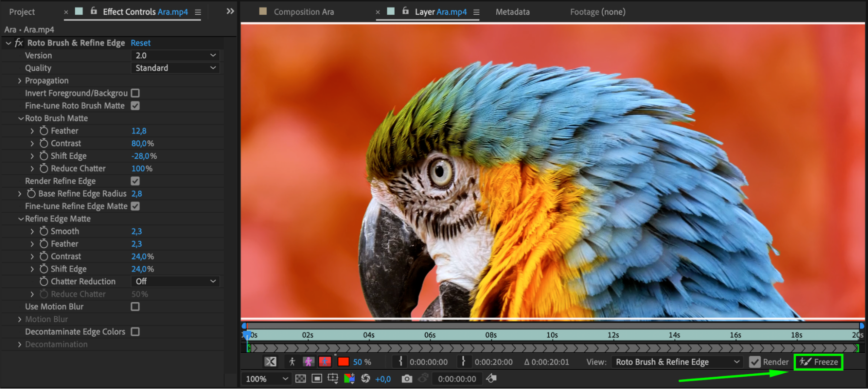The width and height of the screenshot is (868, 389).
Task: Click the camera snapshot icon
Action: click(406, 379)
